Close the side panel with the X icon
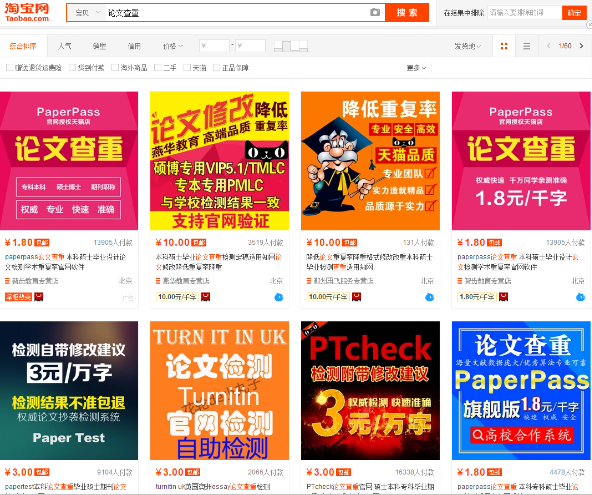Viewport: 592px width, 495px height. click(589, 25)
